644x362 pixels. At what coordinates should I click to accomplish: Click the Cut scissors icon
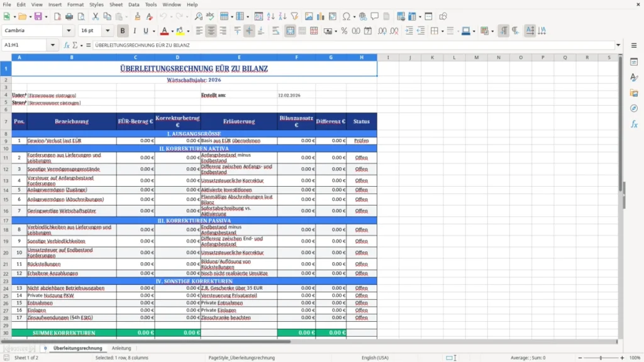click(x=96, y=16)
